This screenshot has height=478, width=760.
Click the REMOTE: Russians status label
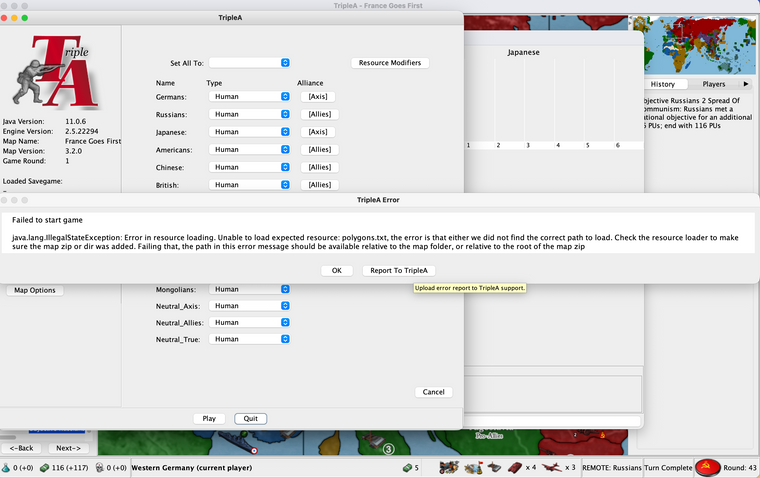tap(612, 468)
